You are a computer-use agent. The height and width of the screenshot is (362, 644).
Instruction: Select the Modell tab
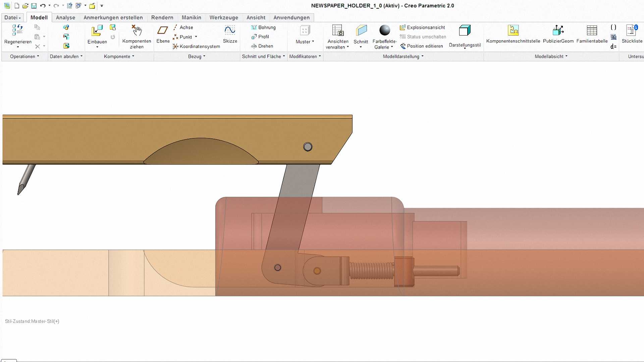point(39,17)
